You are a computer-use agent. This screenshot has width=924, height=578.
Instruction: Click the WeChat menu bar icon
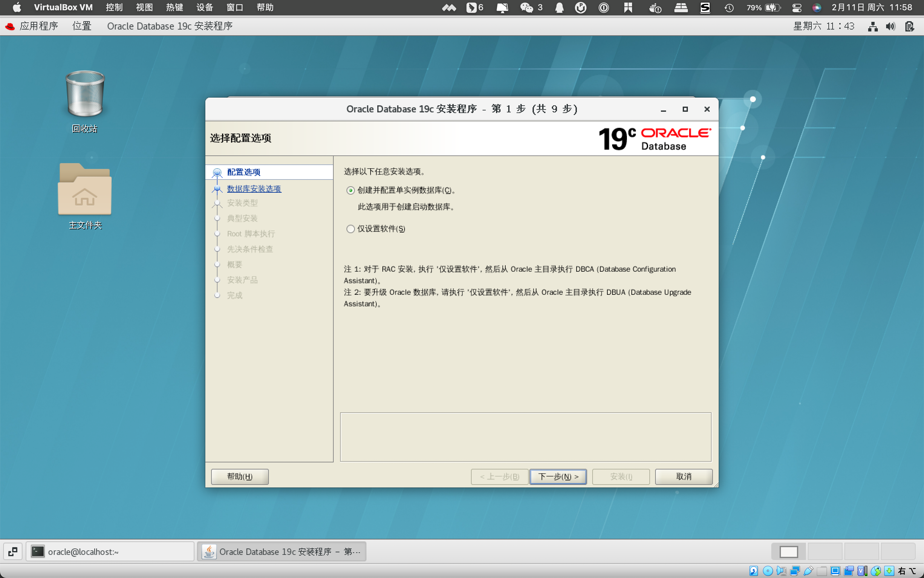pyautogui.click(x=526, y=7)
